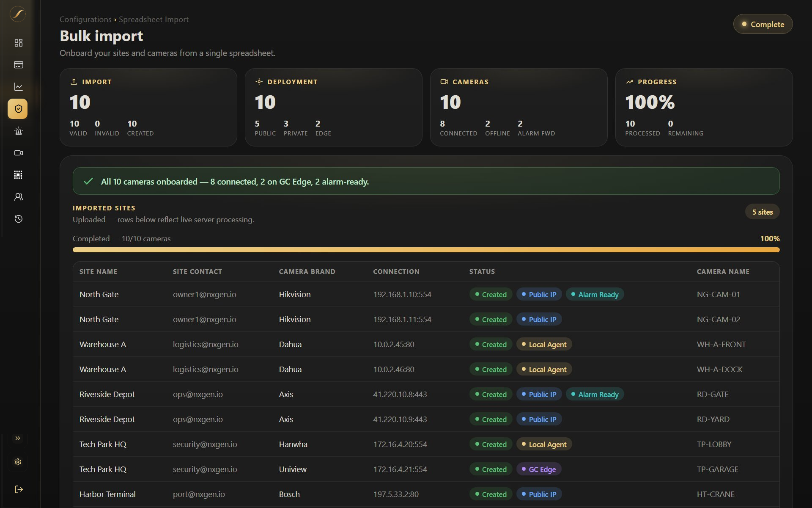Click the Camera Brand column header
This screenshot has width=812, height=508.
coord(307,272)
